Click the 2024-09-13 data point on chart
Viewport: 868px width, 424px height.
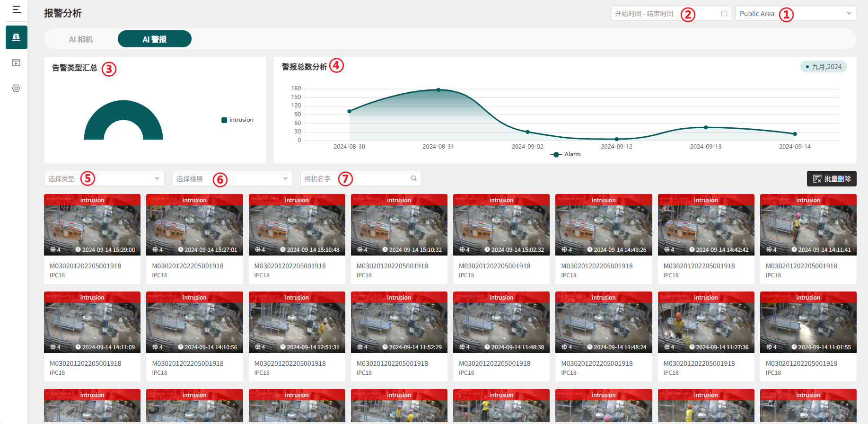[x=706, y=127]
